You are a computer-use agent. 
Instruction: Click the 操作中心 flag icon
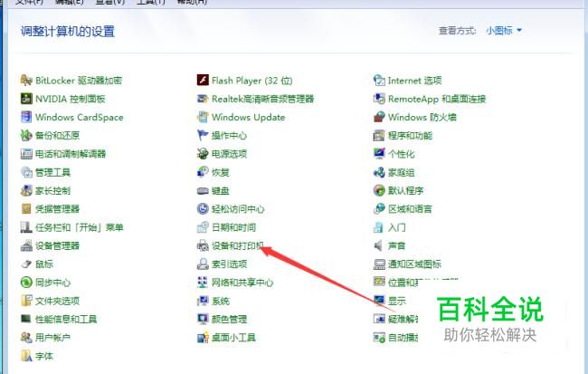tap(203, 135)
